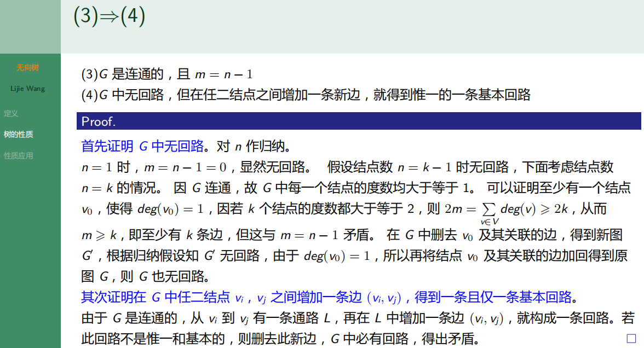Click the empty green sidebar area below "性质应用"
Image resolution: width=644 pixels, height=348 pixels.
30,246
